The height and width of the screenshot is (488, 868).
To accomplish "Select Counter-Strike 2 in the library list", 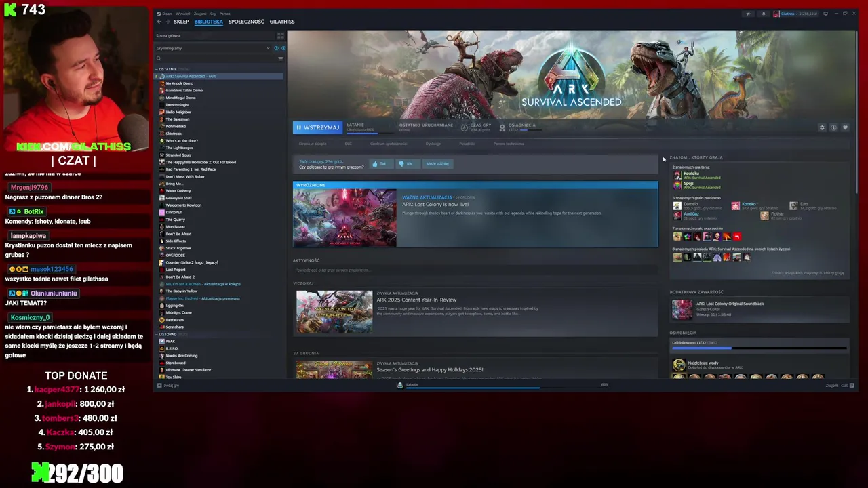I will point(191,262).
